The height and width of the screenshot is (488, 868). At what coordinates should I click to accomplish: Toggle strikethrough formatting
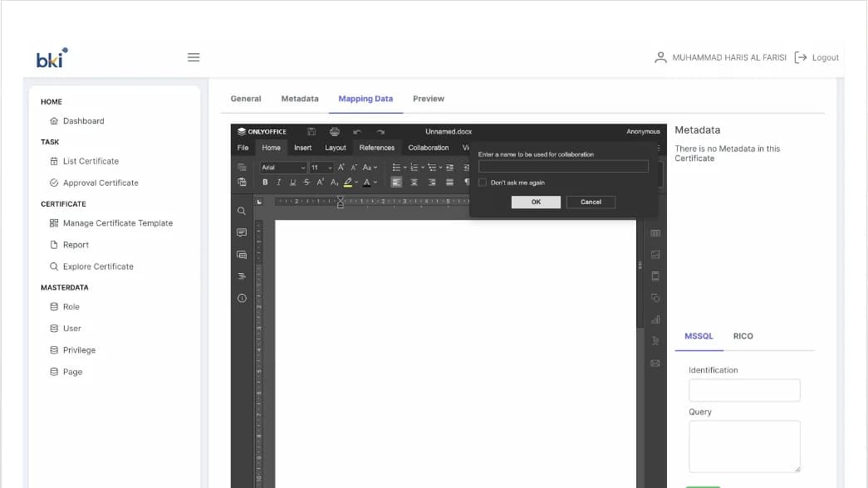click(x=306, y=182)
